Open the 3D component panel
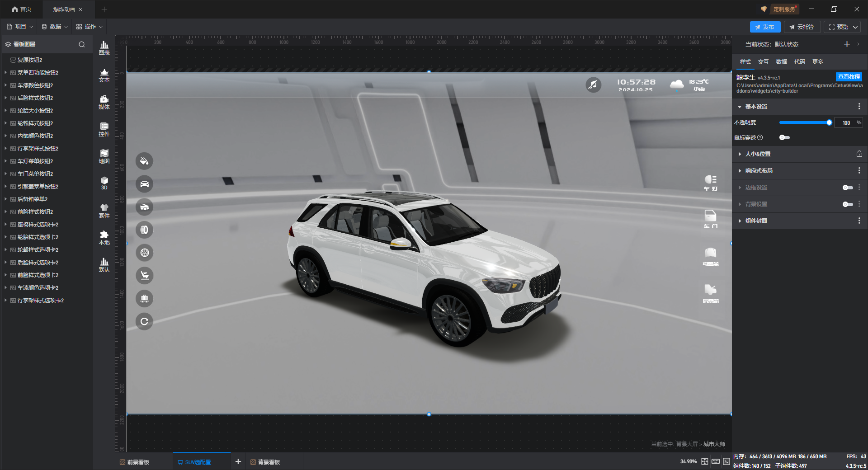The width and height of the screenshot is (868, 470). click(x=104, y=183)
